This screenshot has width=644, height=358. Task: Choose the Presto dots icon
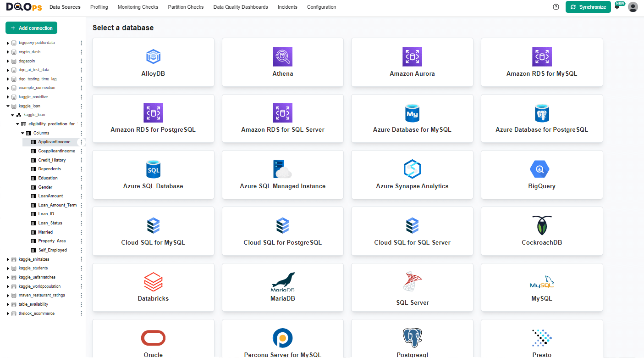[542, 338]
